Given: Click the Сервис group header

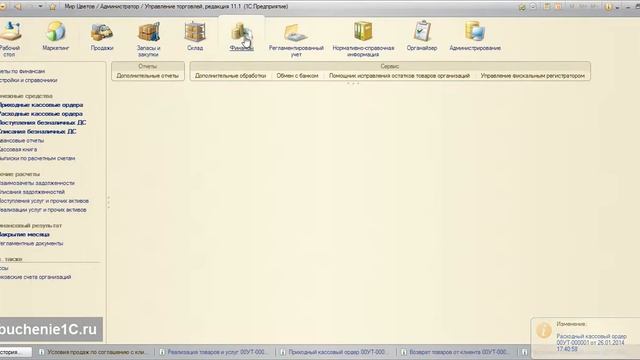Looking at the screenshot, I should tap(389, 66).
